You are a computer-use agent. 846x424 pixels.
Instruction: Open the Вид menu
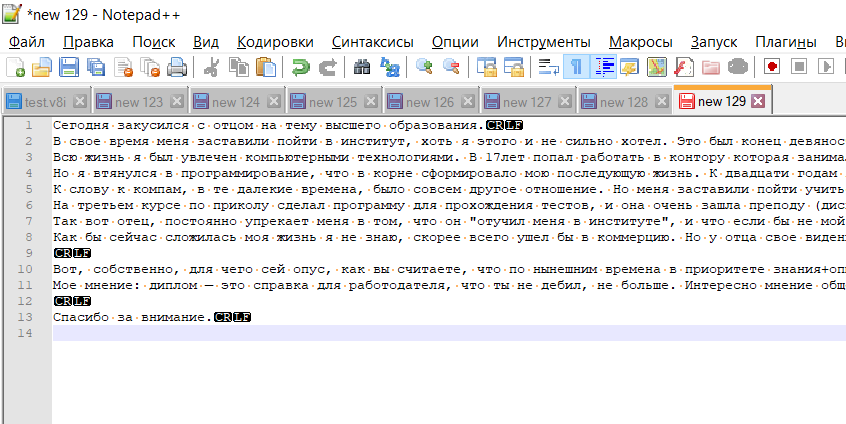click(x=206, y=42)
